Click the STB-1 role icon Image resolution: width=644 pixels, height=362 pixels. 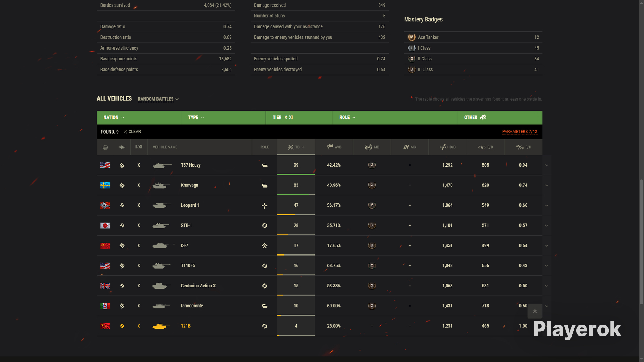[264, 226]
